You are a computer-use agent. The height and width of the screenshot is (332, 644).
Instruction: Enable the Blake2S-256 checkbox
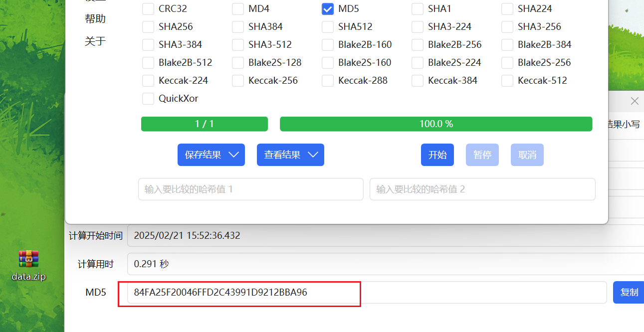point(507,63)
